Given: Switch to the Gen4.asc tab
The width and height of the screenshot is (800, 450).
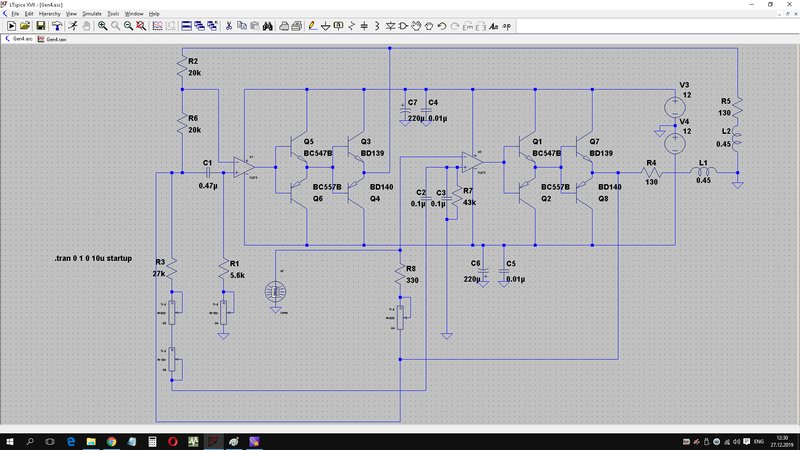Looking at the screenshot, I should (19, 39).
